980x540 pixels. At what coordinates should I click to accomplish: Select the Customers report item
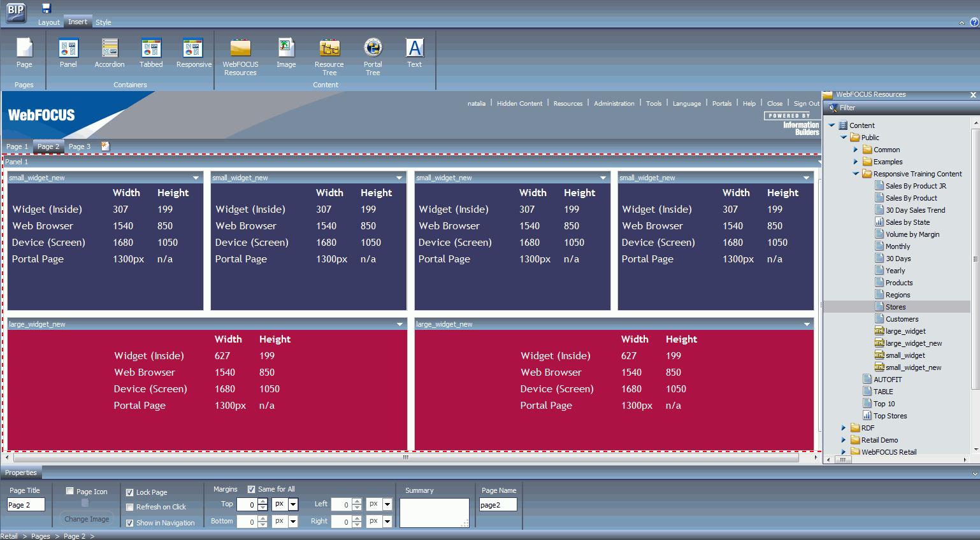pyautogui.click(x=902, y=319)
